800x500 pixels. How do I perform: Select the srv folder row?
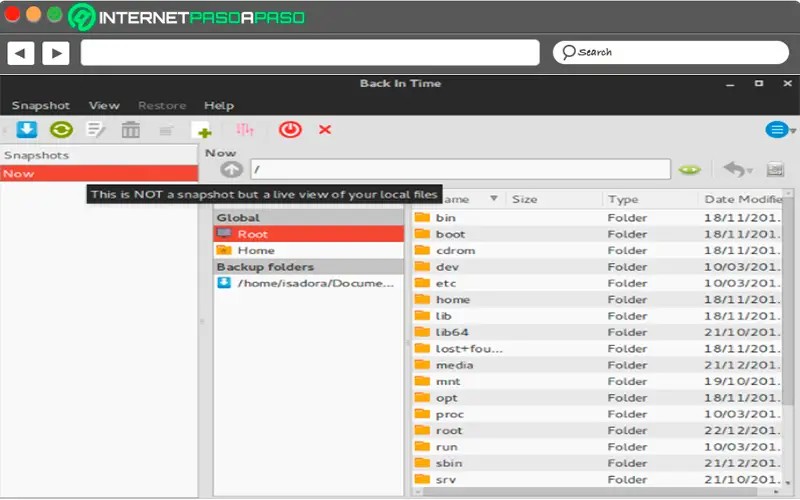point(597,479)
